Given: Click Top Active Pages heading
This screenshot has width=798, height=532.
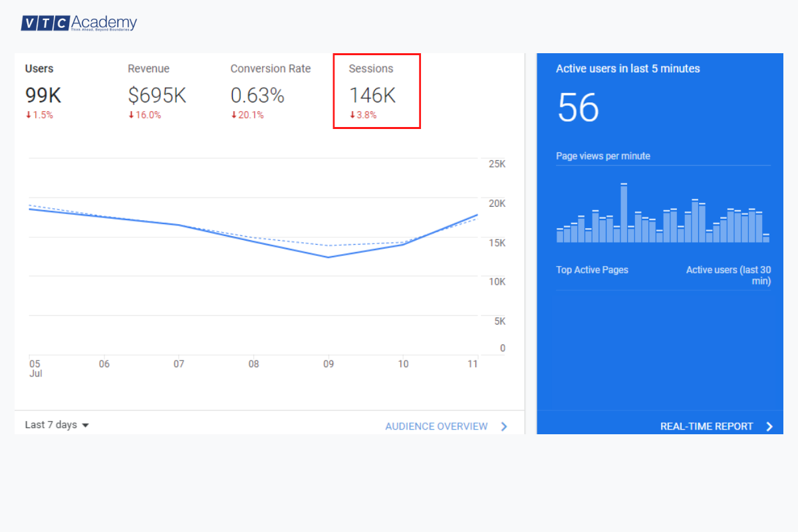Looking at the screenshot, I should pos(592,269).
